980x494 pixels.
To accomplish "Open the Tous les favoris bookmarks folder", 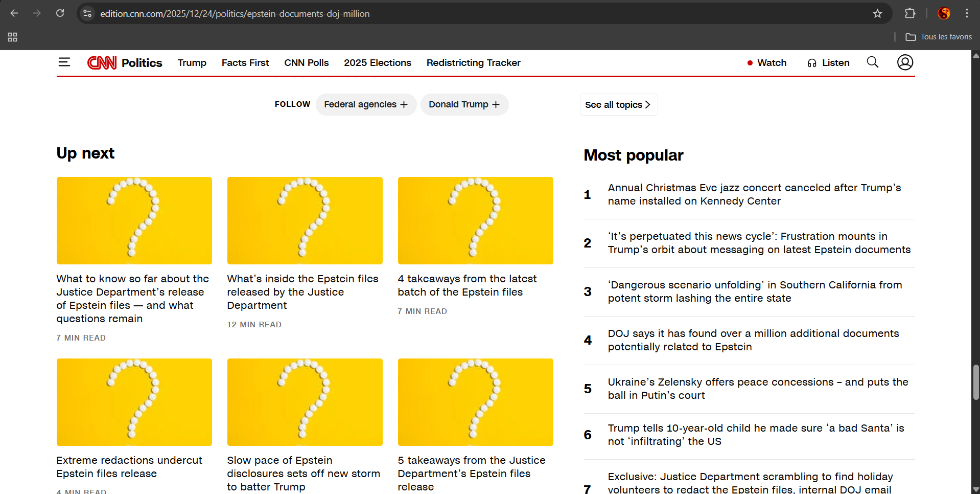I will pos(939,37).
